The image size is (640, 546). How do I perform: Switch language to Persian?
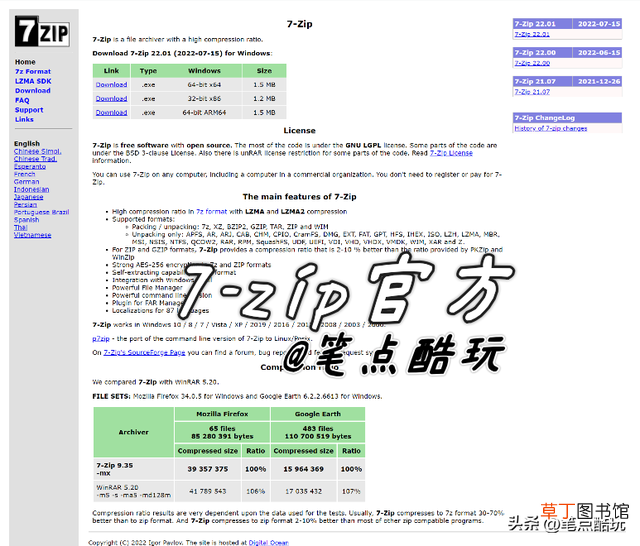pos(25,204)
